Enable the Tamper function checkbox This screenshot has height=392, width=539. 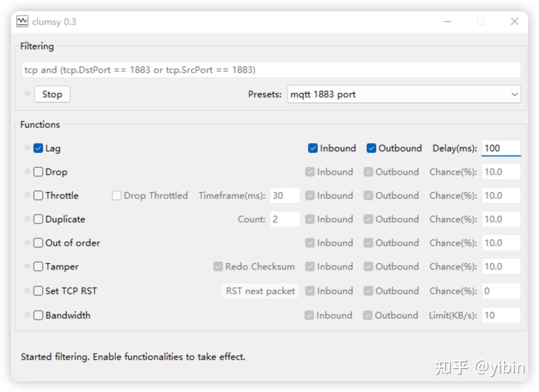coord(38,267)
